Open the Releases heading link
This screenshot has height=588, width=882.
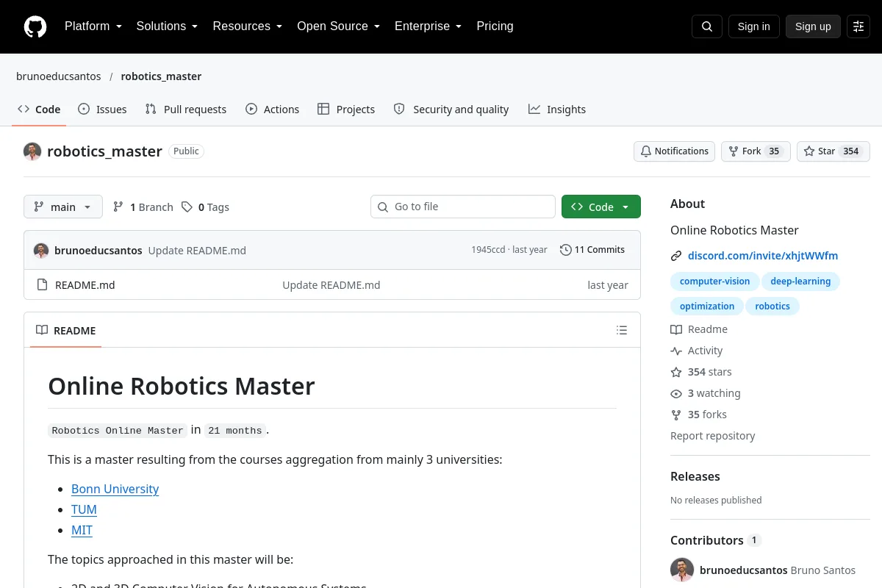tap(695, 476)
